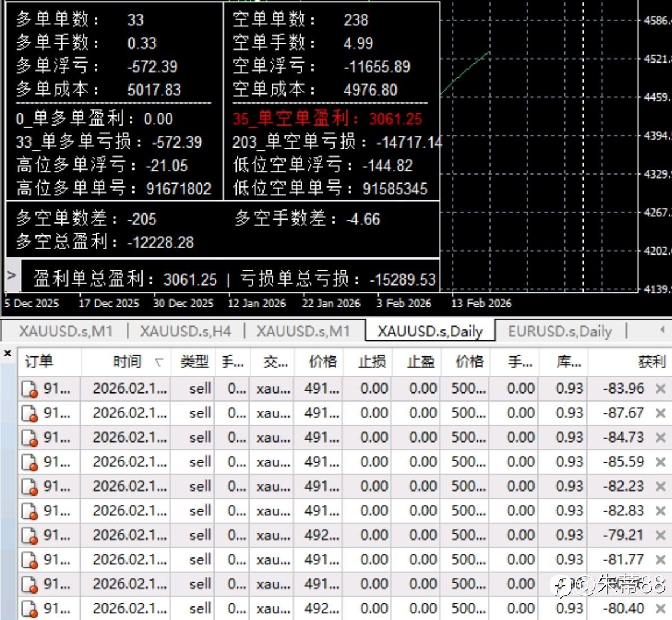Expand the info panel with the > arrow
This screenshot has height=620, width=672.
tap(12, 275)
